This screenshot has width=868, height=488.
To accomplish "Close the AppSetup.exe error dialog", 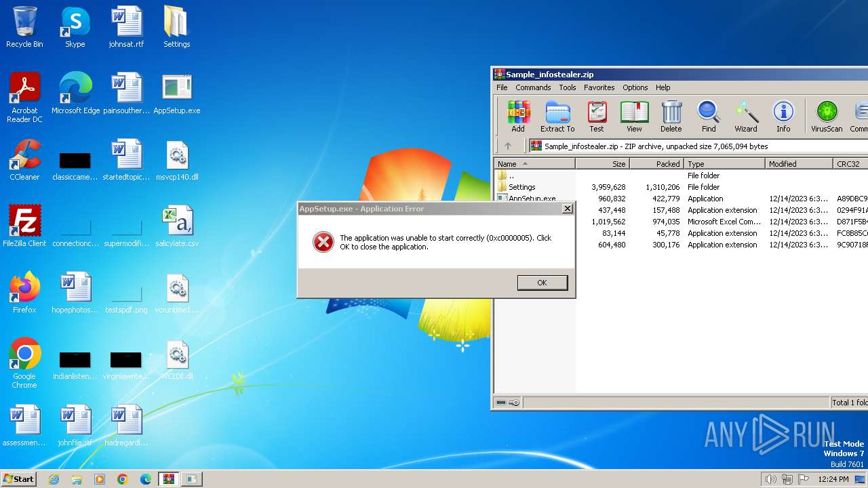I will 568,209.
